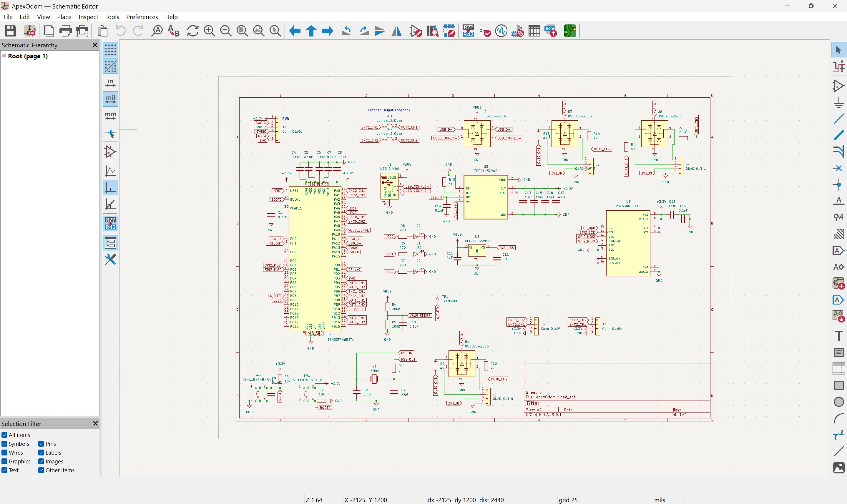Close the Selection Filter panel
This screenshot has width=847, height=504.
(x=95, y=423)
